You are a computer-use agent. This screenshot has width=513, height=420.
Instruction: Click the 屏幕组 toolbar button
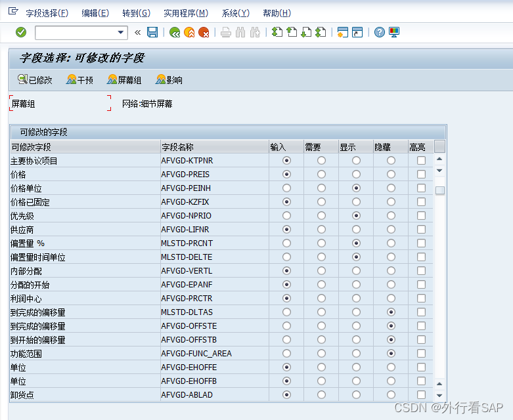124,80
